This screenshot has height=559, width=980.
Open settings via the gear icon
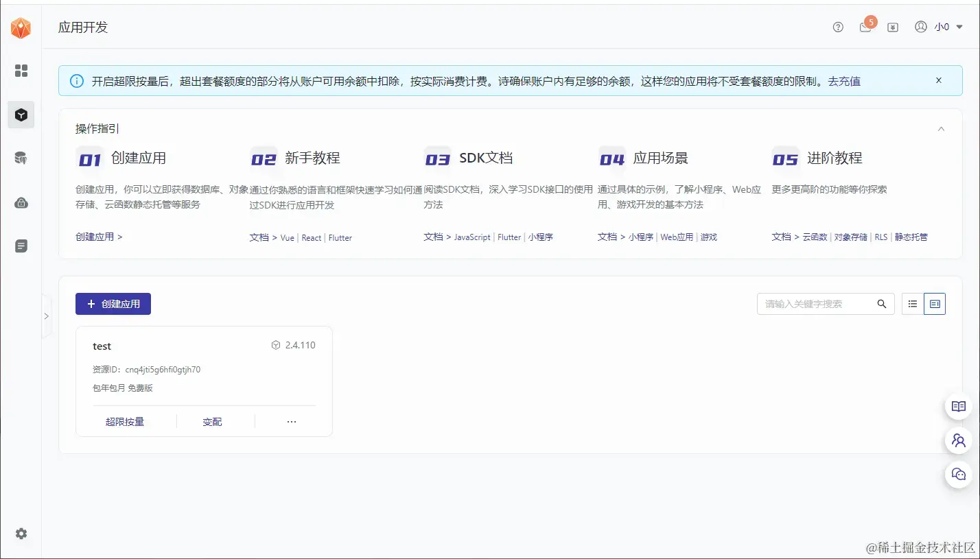point(21,533)
